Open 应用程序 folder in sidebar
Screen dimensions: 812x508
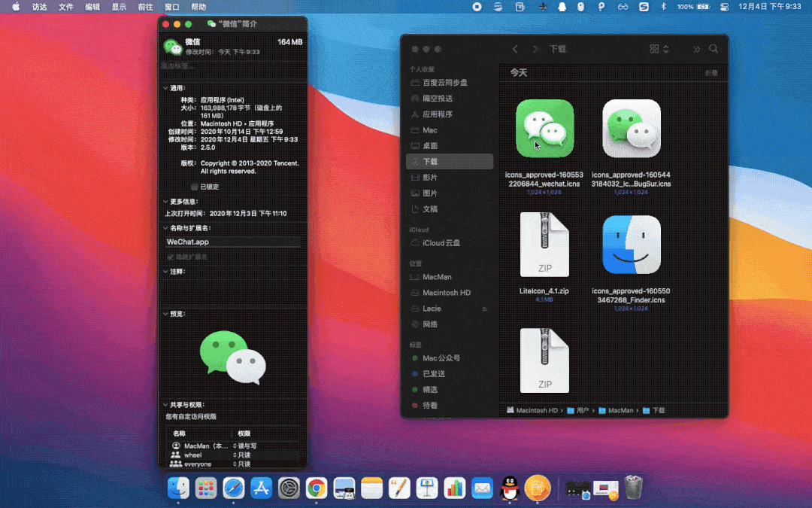pos(437,114)
